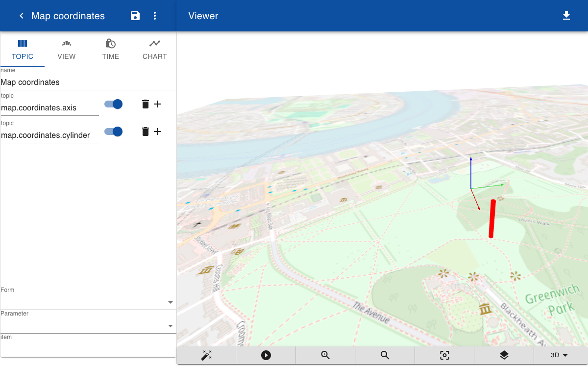Click the magic wand tool button
588x368 pixels.
tap(206, 355)
